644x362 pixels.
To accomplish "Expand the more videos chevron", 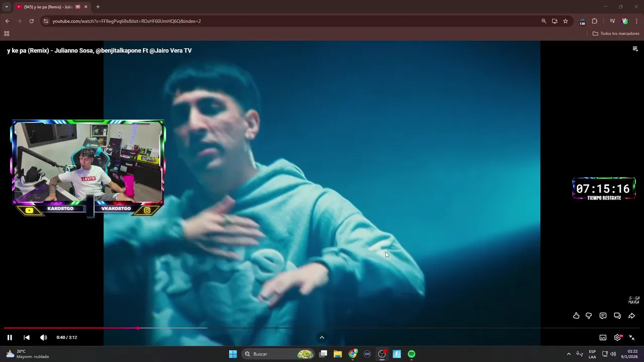I will coord(322,337).
